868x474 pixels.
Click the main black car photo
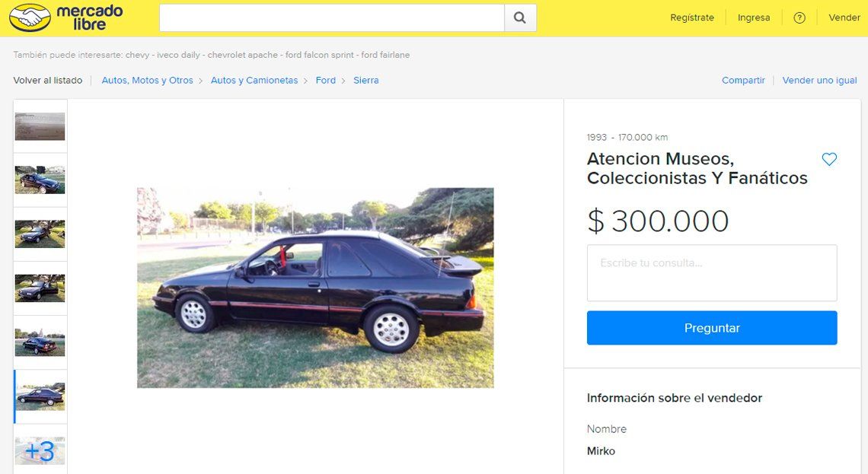(x=315, y=288)
